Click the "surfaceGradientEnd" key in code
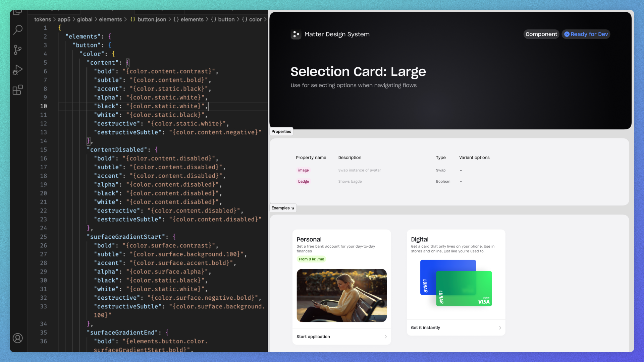The image size is (644, 362). pyautogui.click(x=122, y=333)
